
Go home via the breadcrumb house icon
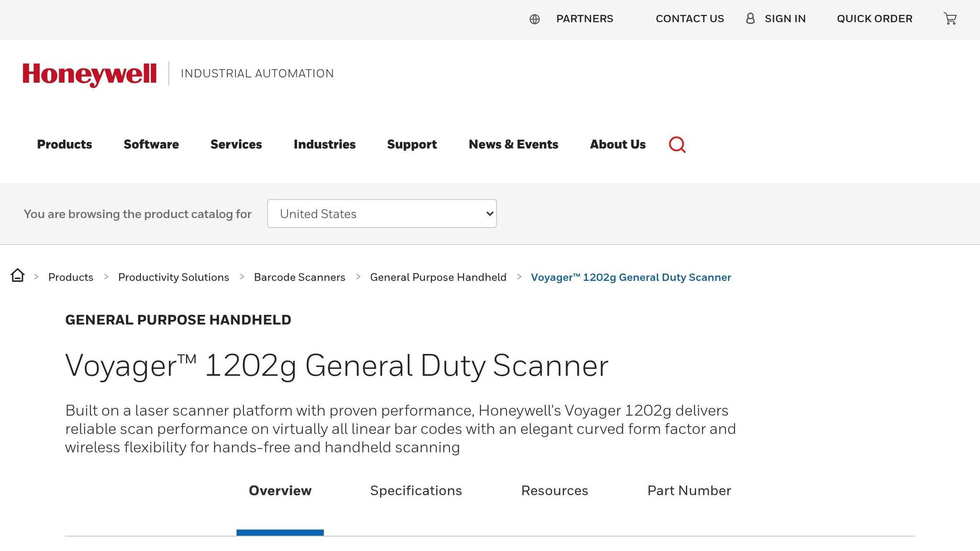tap(18, 276)
